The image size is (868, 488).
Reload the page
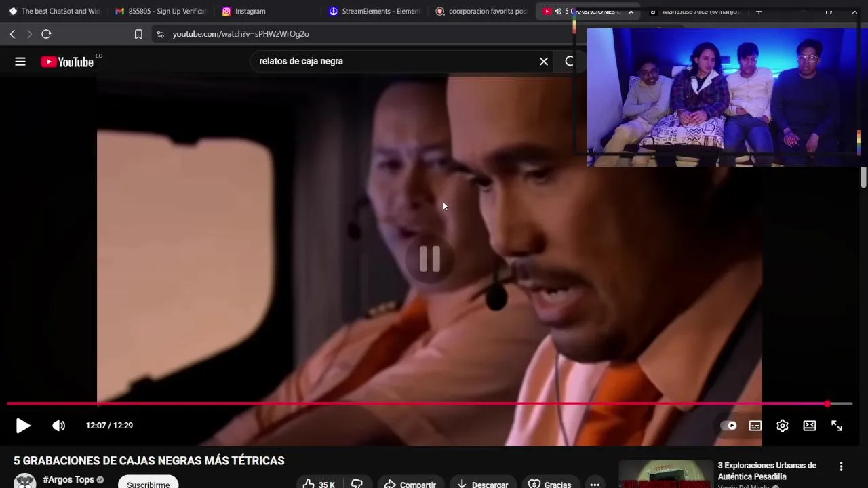pyautogui.click(x=46, y=34)
